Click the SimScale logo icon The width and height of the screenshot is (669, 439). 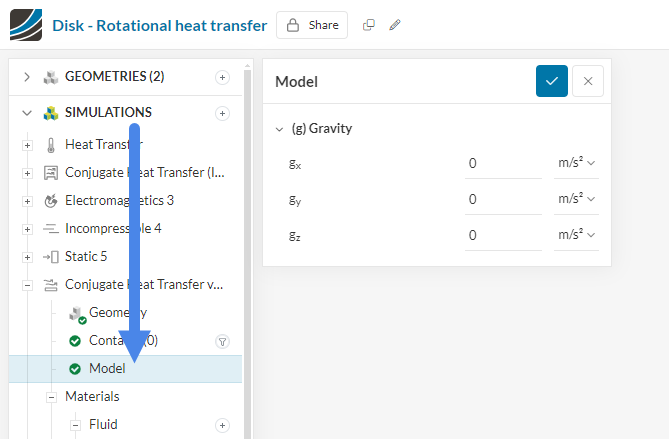tap(25, 24)
